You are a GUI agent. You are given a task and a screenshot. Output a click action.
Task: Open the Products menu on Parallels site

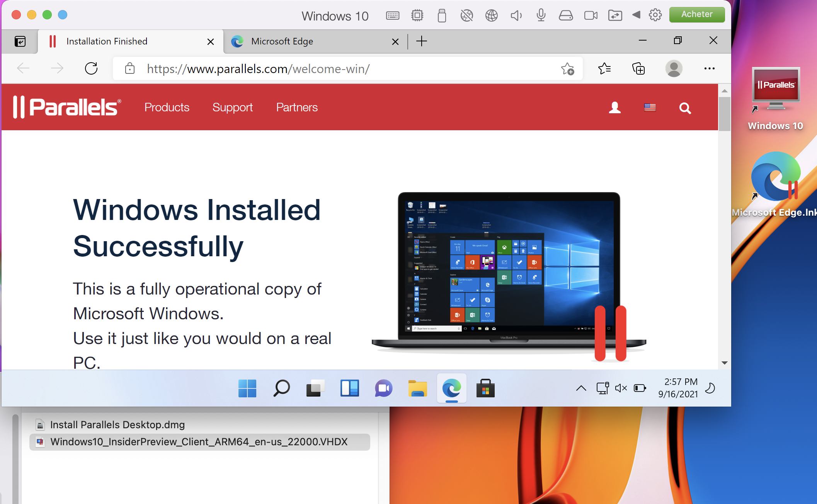167,107
